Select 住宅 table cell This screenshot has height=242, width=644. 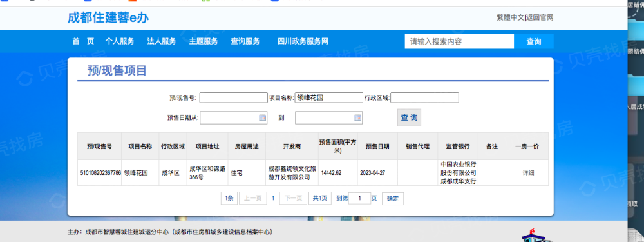[x=247, y=173]
